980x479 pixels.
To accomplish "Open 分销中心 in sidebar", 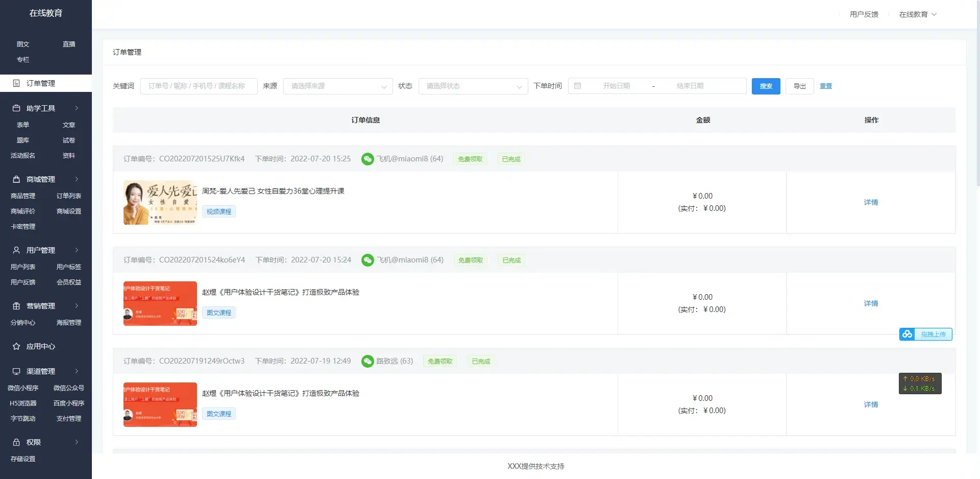I will 23,323.
